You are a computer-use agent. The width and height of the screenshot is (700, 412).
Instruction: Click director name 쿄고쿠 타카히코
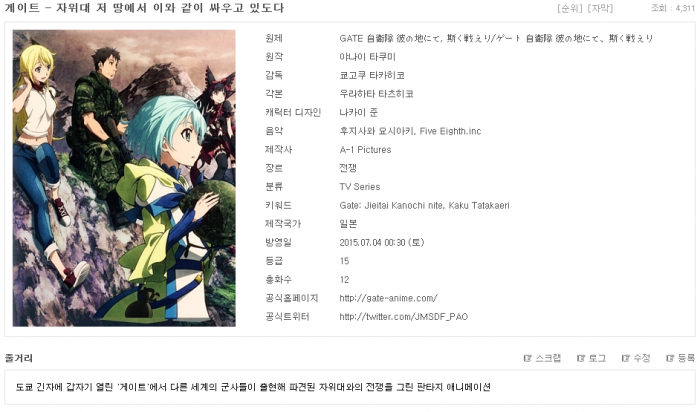pyautogui.click(x=372, y=75)
